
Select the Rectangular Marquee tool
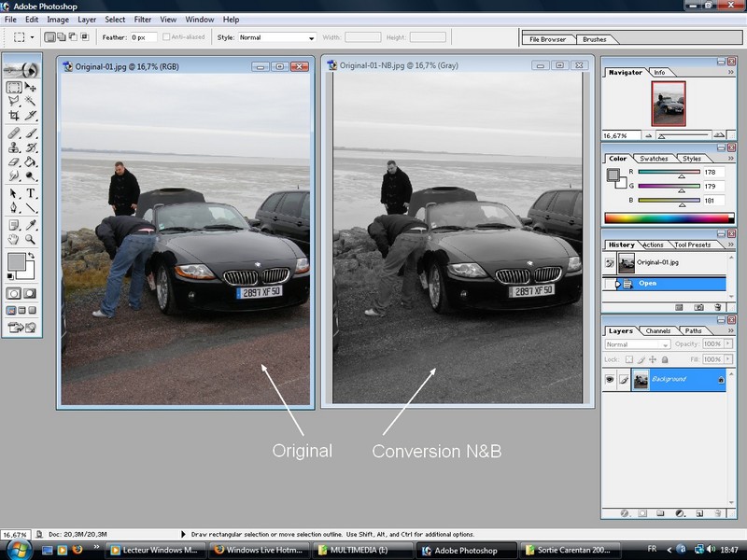click(14, 87)
